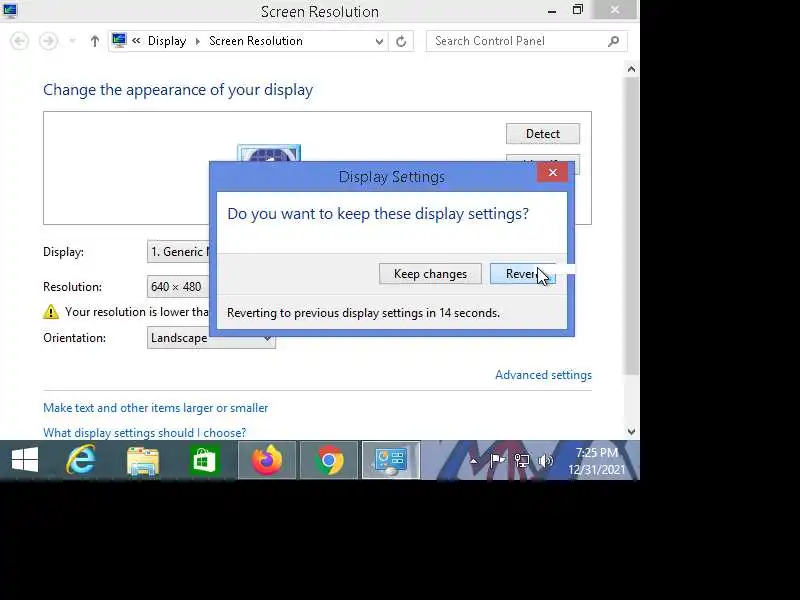Viewport: 800px width, 600px height.
Task: Click the Keep changes button
Action: click(430, 274)
